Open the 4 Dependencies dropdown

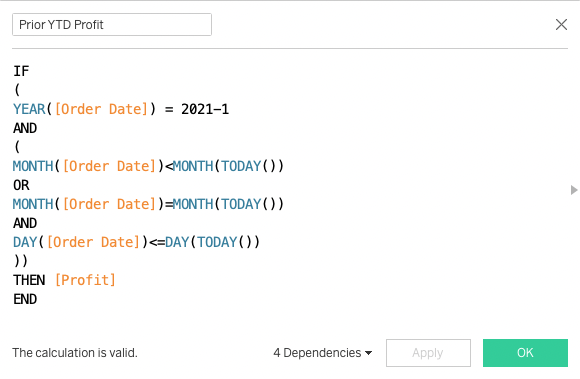[323, 353]
